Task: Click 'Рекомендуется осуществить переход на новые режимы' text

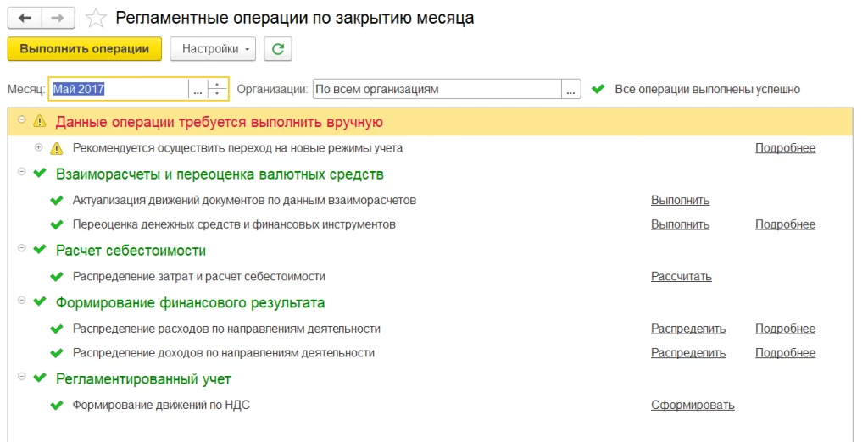Action: coord(237,148)
